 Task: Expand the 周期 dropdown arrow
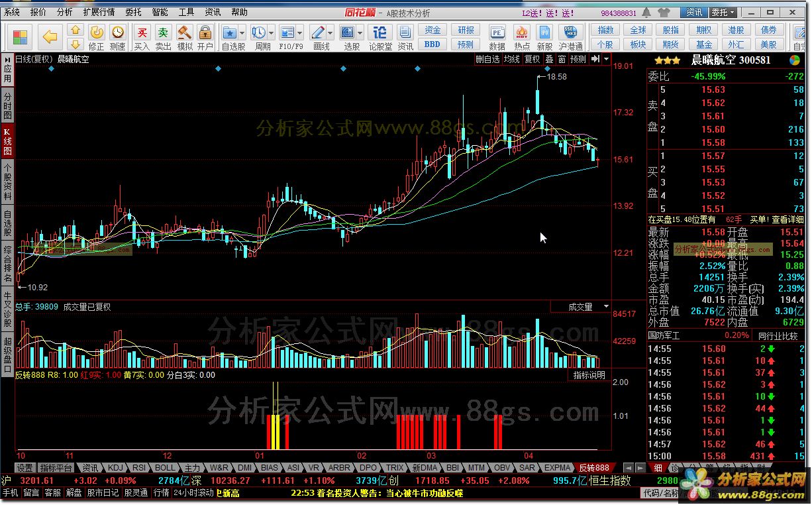272,32
